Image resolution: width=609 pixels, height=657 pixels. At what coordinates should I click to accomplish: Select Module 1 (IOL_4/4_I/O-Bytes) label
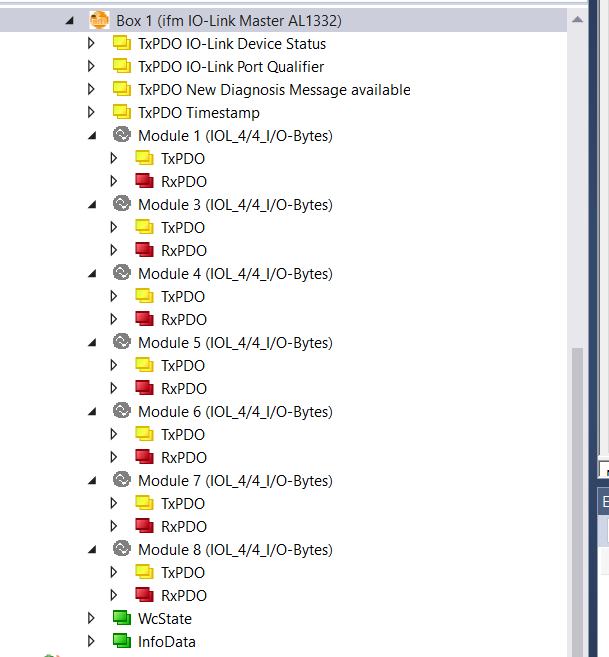coord(236,136)
